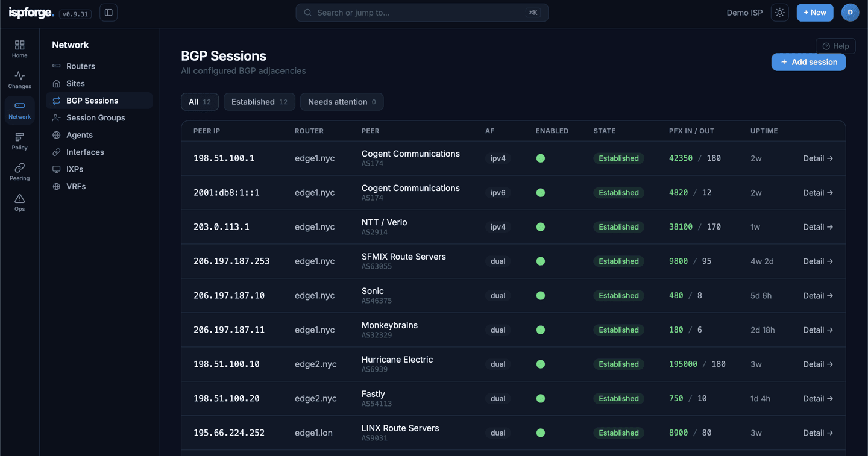868x456 pixels.
Task: Open Detail for 198.51.100.1
Action: click(818, 158)
